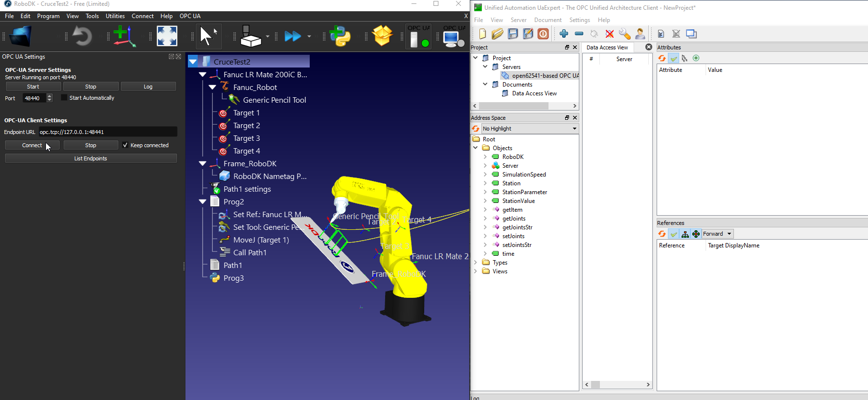
Task: Click the List Endpoints button
Action: coord(91,158)
